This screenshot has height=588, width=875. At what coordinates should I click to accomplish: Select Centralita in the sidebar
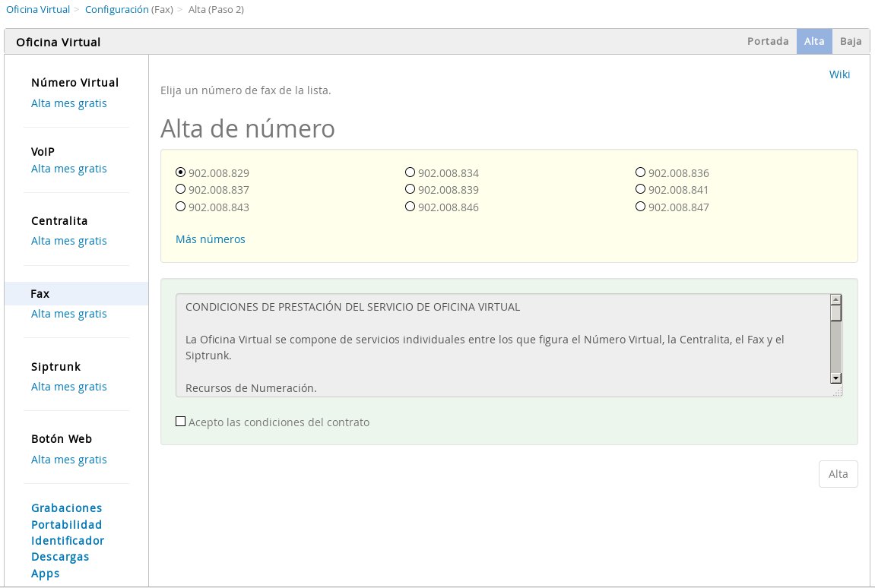click(59, 220)
